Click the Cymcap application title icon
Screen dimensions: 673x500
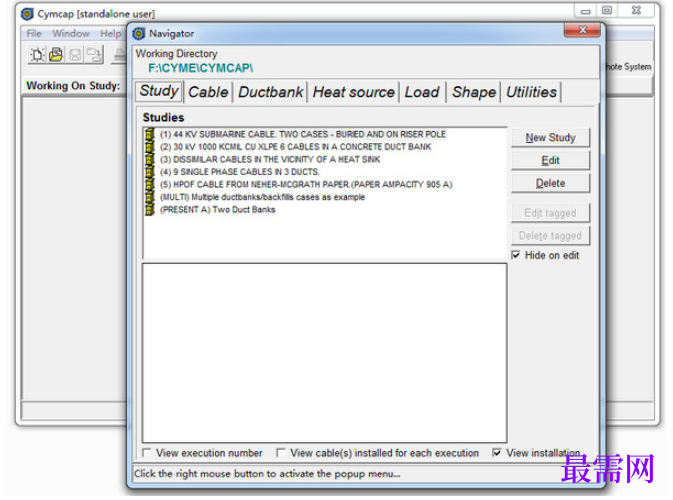coord(27,14)
